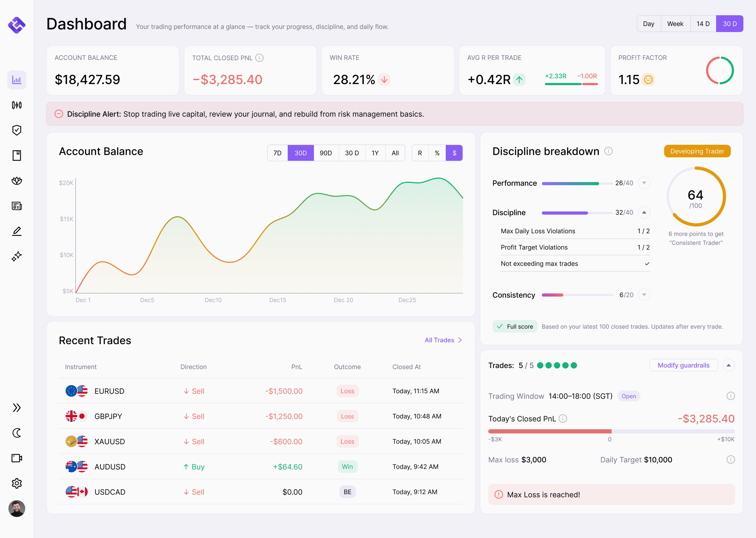756x538 pixels.
Task: Collapse the Discipline score breakdown
Action: (644, 212)
